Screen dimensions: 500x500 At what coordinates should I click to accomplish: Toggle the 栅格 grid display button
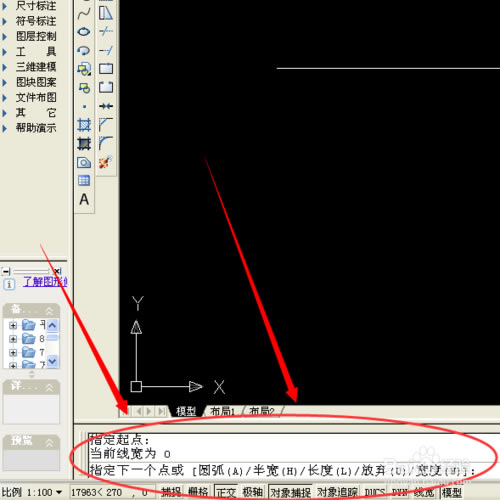(x=198, y=492)
